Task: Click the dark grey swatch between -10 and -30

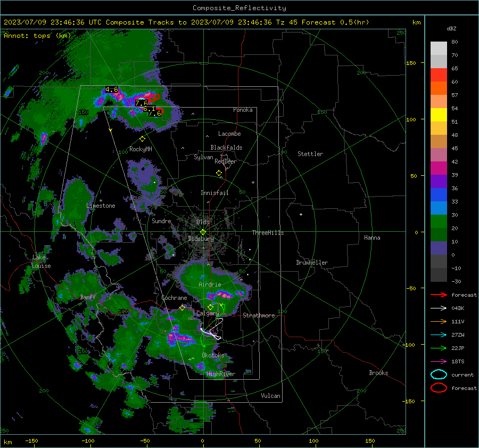Action: (x=439, y=274)
